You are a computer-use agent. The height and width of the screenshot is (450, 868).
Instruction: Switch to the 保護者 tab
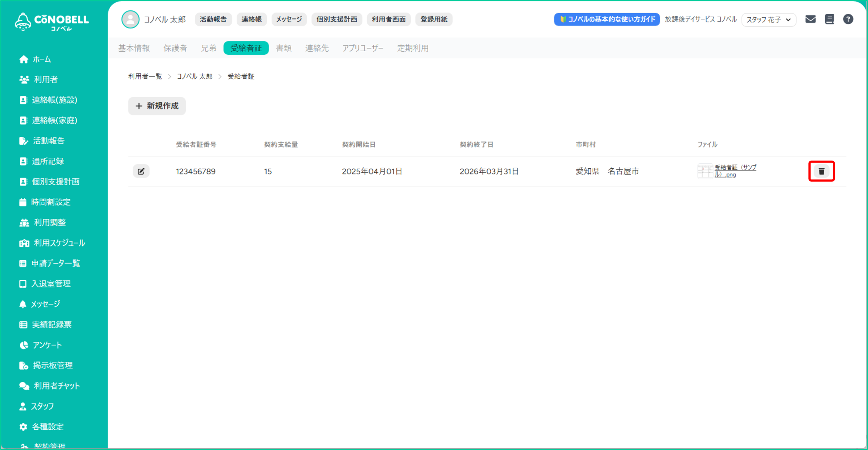pos(175,48)
